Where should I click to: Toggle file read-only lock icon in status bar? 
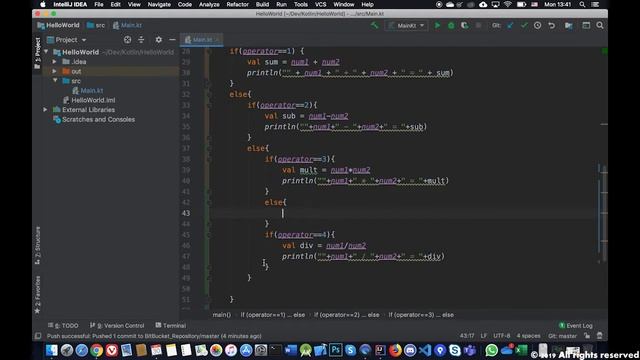[587, 336]
